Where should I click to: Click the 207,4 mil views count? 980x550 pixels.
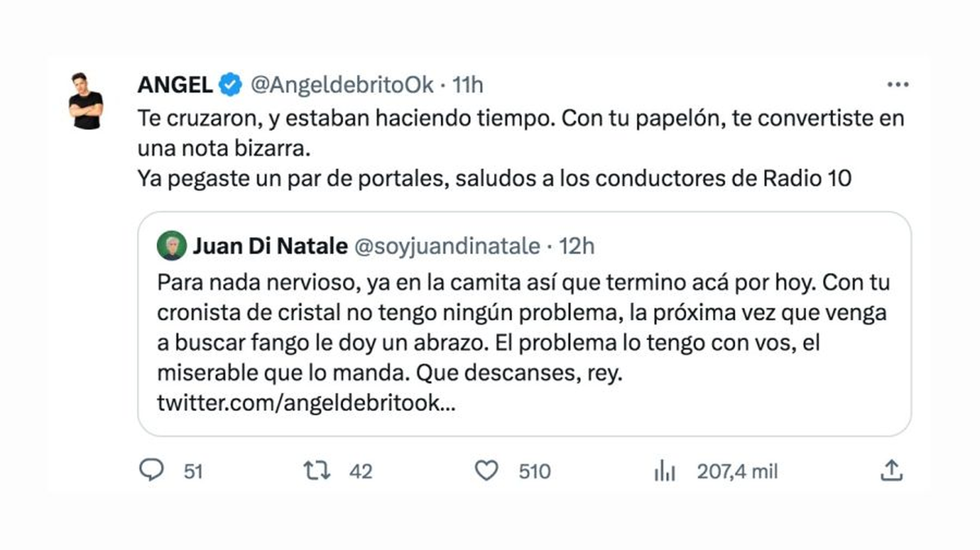click(x=737, y=472)
